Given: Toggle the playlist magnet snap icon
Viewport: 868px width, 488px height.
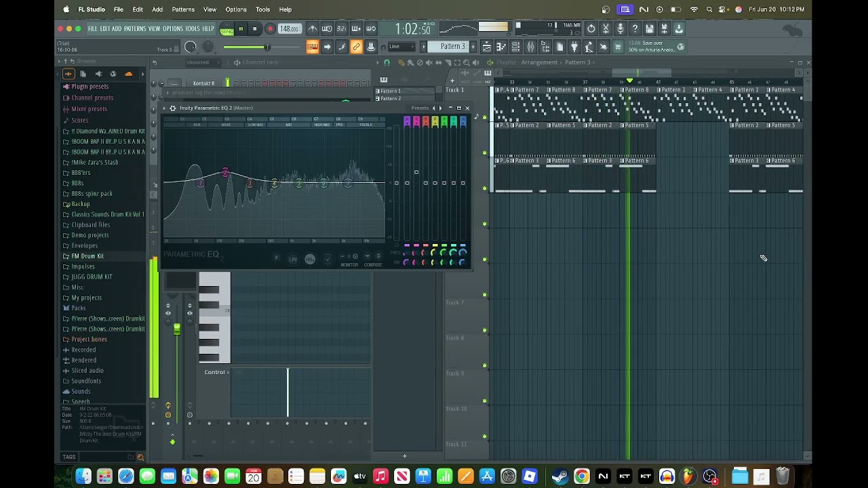Looking at the screenshot, I should click(387, 62).
